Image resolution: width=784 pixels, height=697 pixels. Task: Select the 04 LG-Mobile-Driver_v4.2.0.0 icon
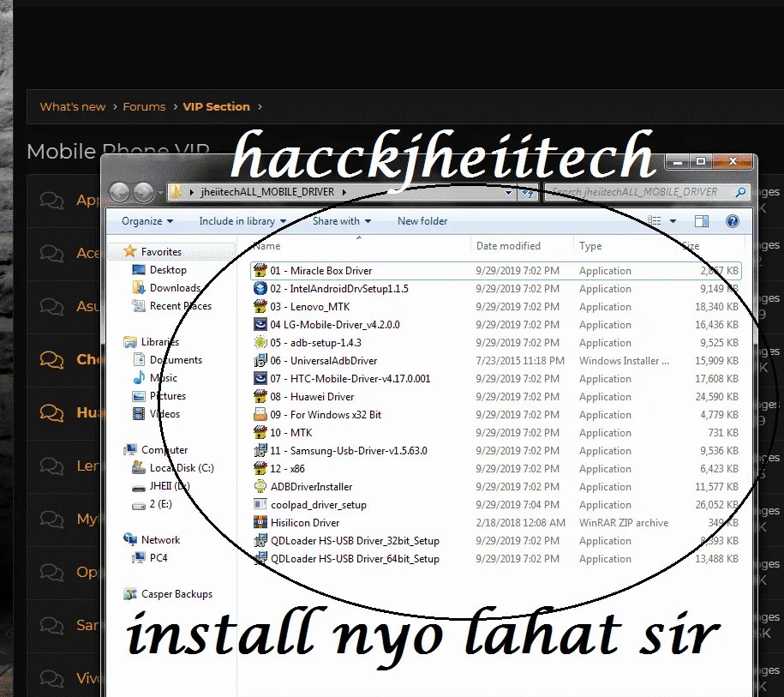[260, 324]
